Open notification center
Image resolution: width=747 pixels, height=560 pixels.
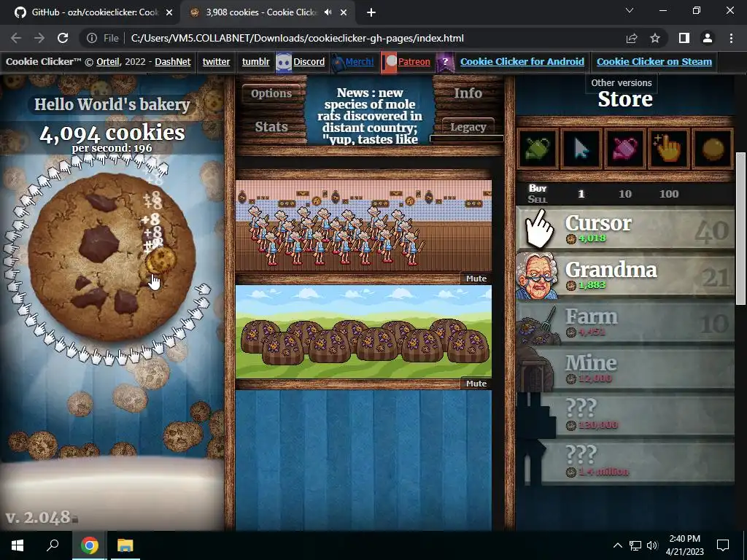click(723, 545)
